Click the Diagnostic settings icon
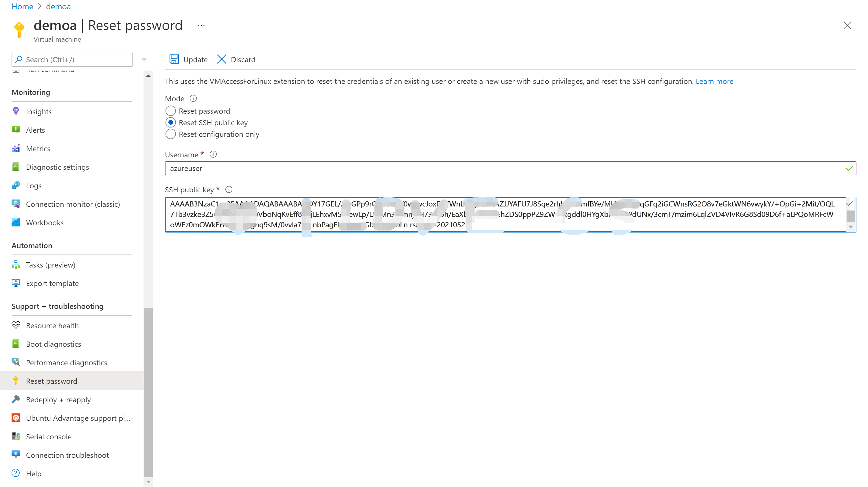This screenshot has width=868, height=487. click(16, 167)
